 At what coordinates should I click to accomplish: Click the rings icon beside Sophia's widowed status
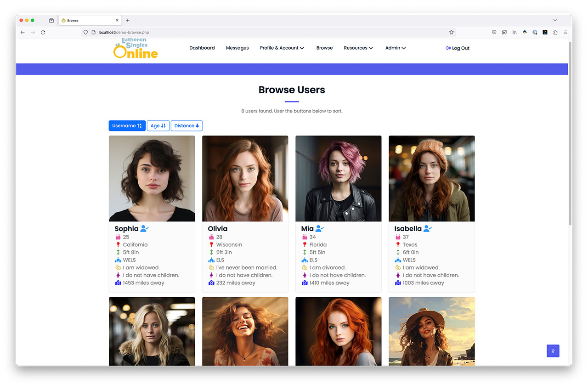(x=118, y=267)
